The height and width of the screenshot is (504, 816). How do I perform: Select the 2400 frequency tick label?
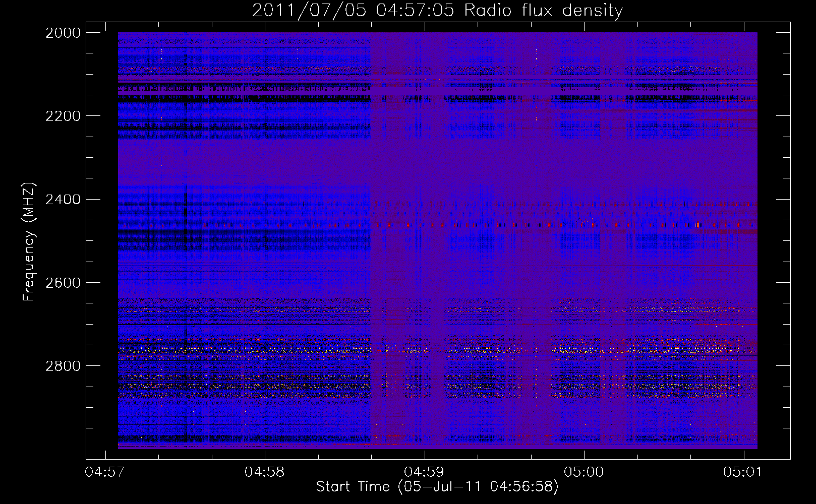coord(63,200)
